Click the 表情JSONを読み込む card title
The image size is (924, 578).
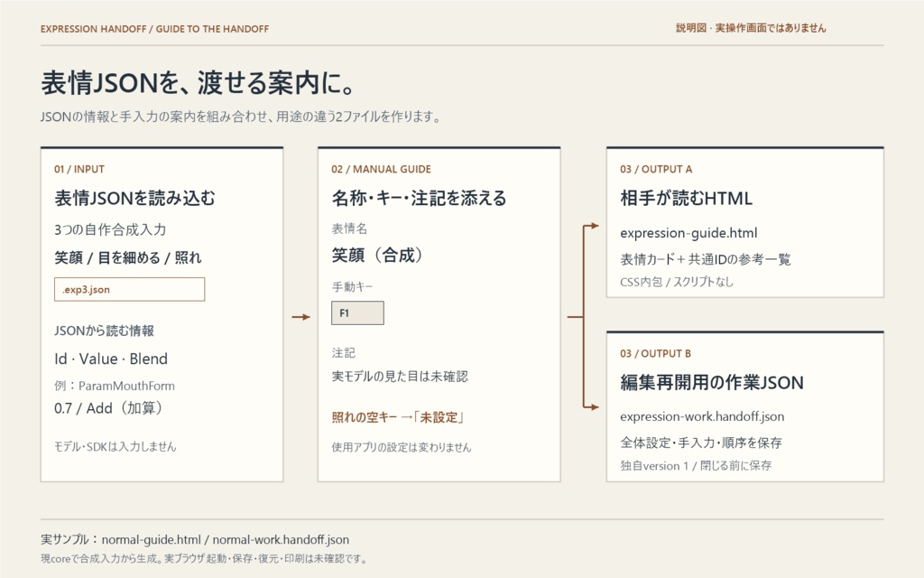coord(135,198)
